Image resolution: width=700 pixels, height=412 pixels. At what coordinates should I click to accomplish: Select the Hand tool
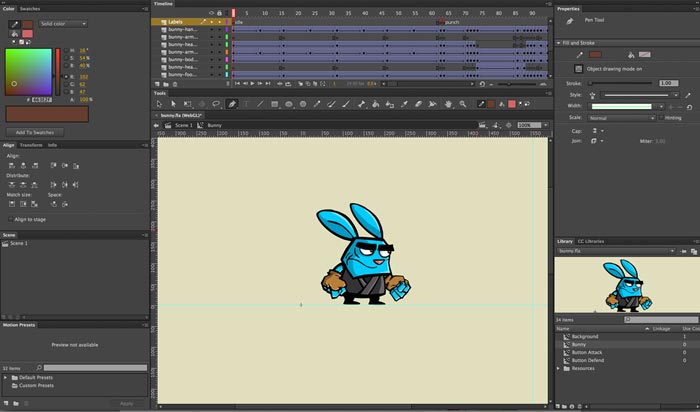(x=448, y=104)
